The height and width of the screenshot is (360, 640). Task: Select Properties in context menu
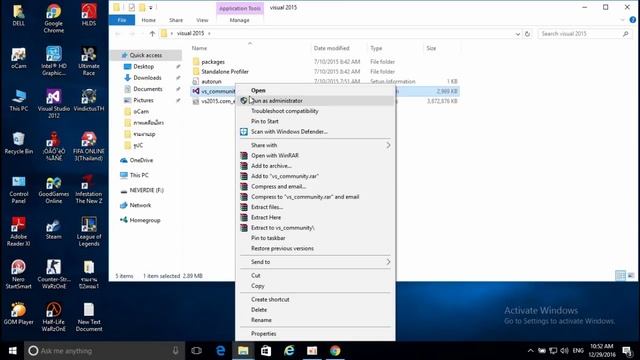click(315, 333)
